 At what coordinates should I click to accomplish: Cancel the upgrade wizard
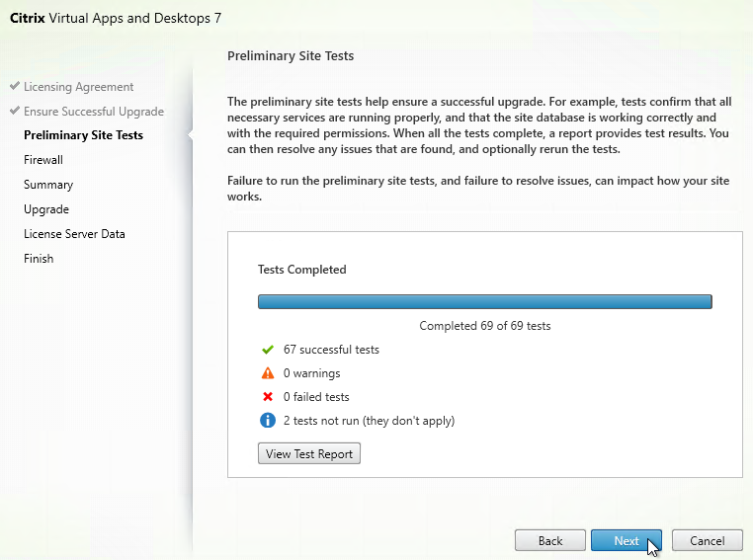pos(707,540)
